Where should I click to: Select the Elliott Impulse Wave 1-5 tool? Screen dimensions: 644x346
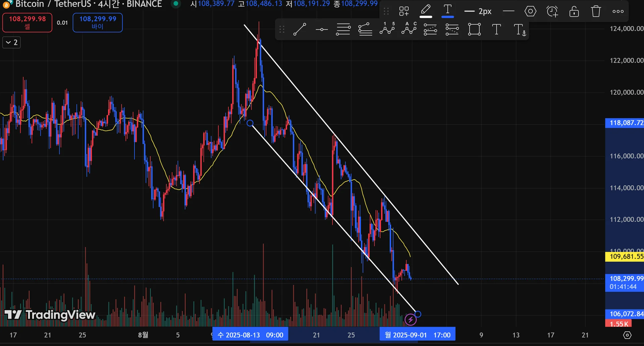[387, 28]
